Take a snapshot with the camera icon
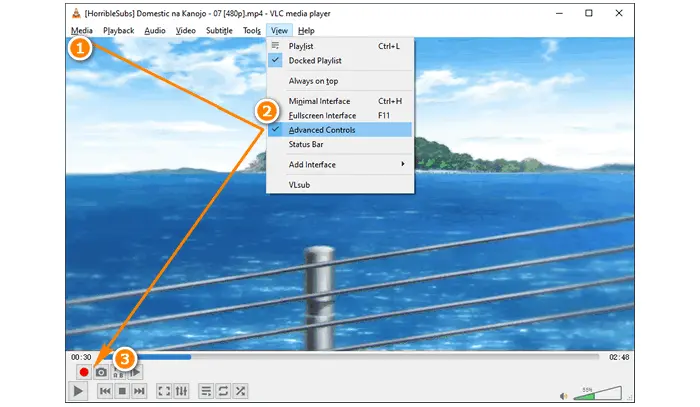 101,372
